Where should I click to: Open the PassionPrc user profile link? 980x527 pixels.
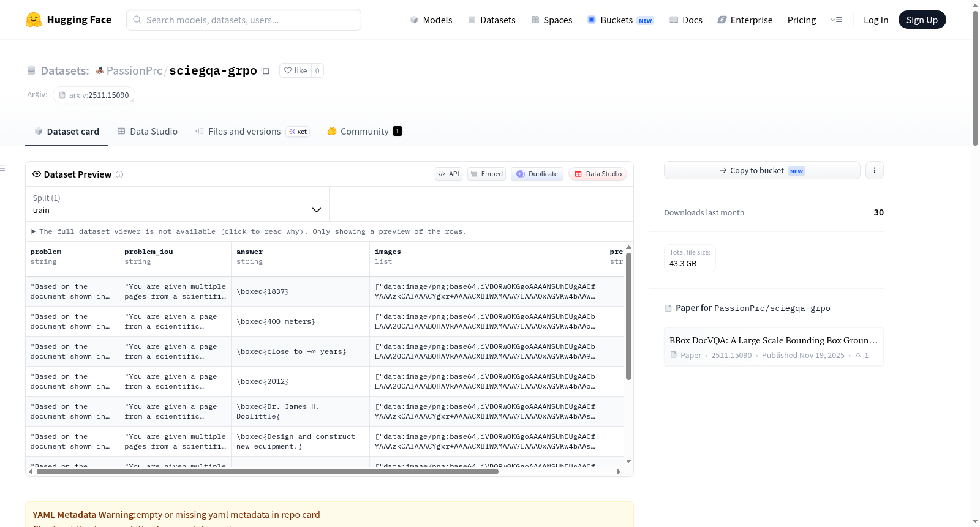(x=134, y=70)
